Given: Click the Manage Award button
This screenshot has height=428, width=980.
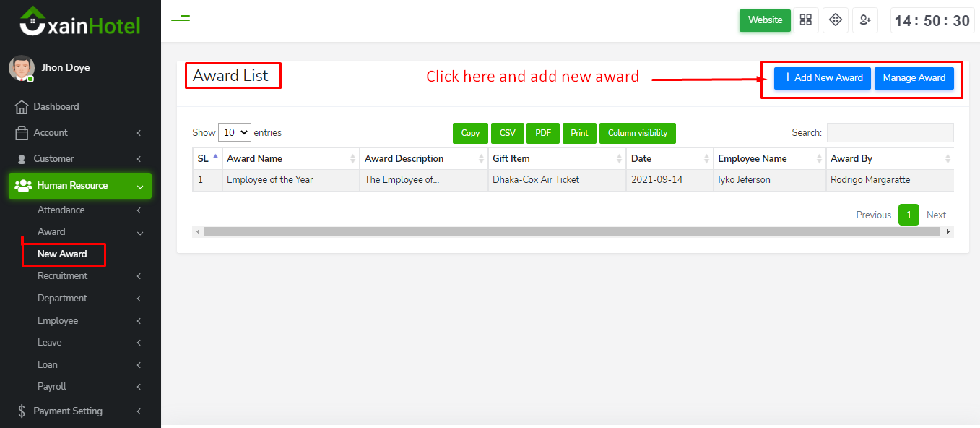Looking at the screenshot, I should (x=914, y=78).
